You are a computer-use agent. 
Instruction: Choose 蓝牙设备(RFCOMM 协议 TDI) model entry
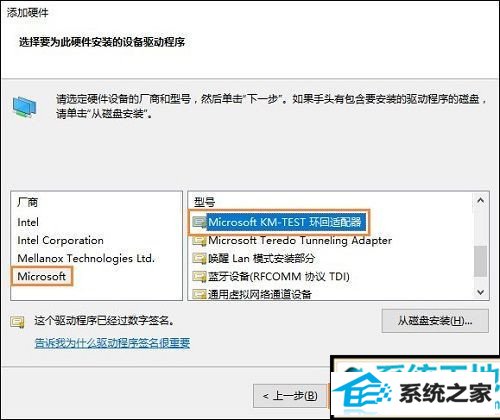(x=279, y=276)
